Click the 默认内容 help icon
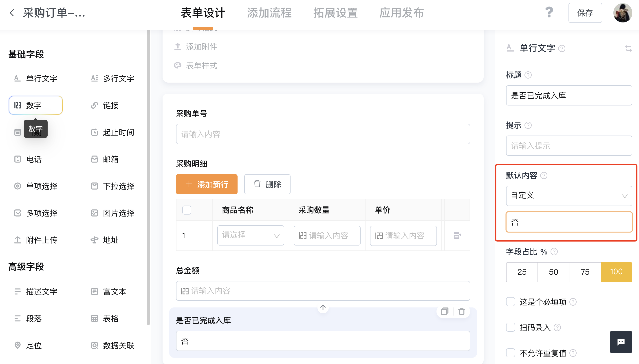The height and width of the screenshot is (364, 639). (x=544, y=175)
